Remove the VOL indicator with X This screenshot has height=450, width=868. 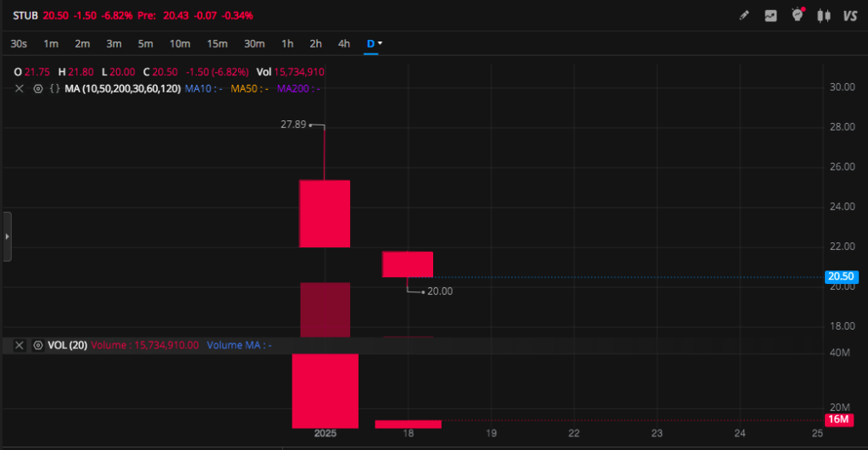(x=19, y=346)
